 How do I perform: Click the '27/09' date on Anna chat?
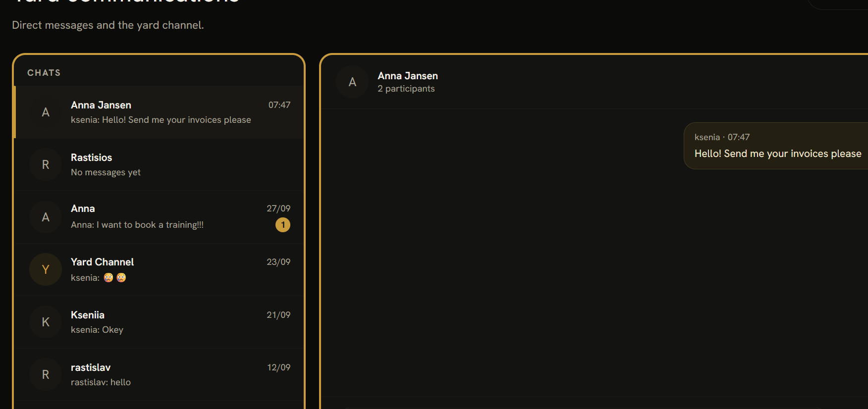278,208
